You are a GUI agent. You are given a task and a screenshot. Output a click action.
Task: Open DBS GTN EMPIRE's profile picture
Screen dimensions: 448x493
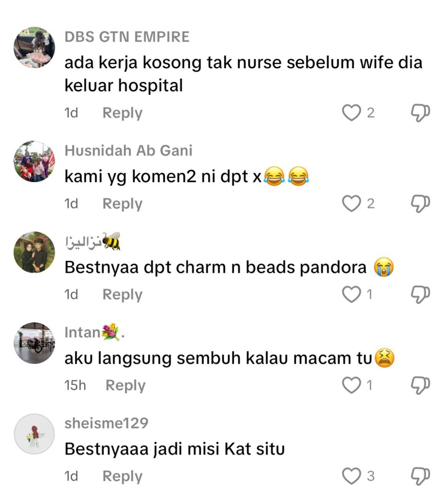click(x=34, y=47)
